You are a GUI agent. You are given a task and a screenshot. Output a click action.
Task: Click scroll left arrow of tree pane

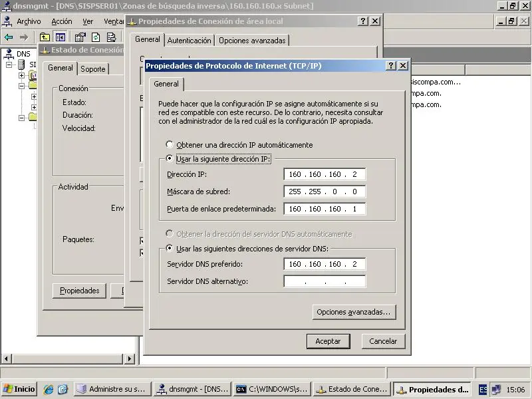pyautogui.click(x=7, y=358)
